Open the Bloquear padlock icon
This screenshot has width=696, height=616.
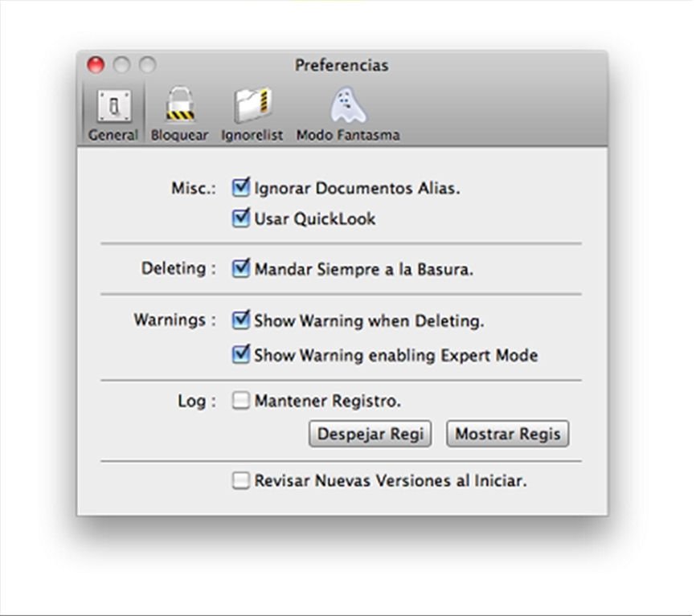[180, 104]
